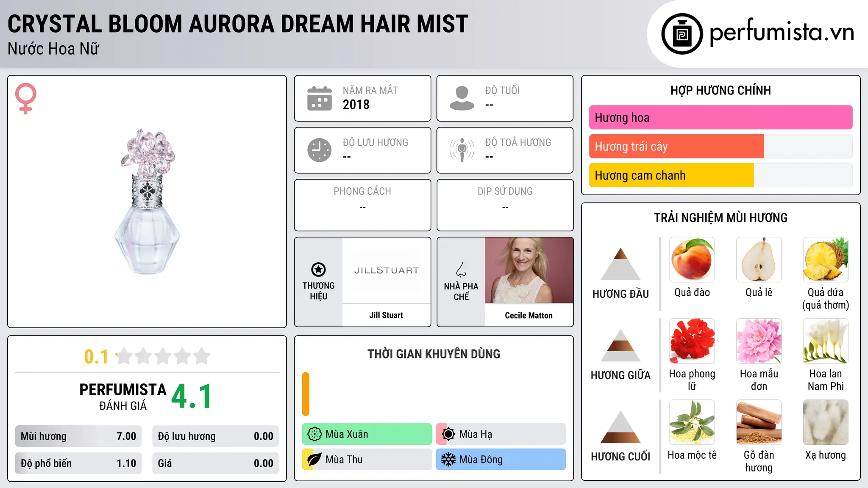868x488 pixels.
Task: Click the person icon beside Độ tuổi
Action: tap(462, 98)
